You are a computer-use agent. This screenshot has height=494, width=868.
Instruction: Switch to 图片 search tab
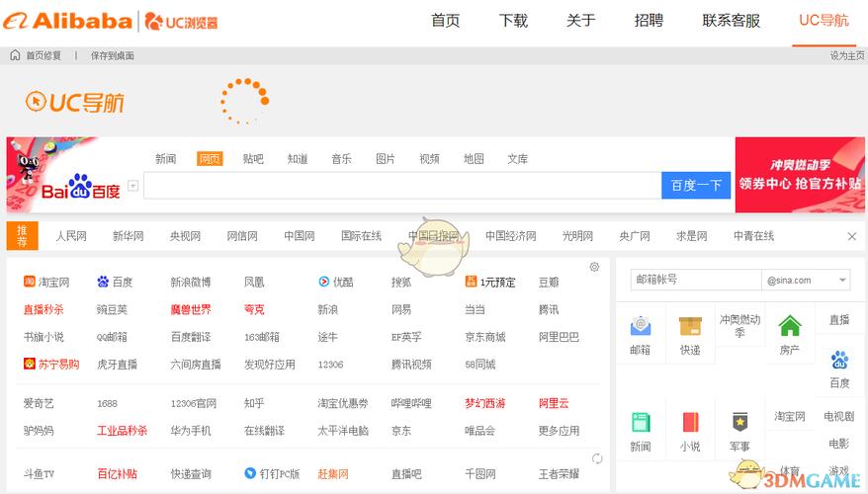click(x=386, y=159)
